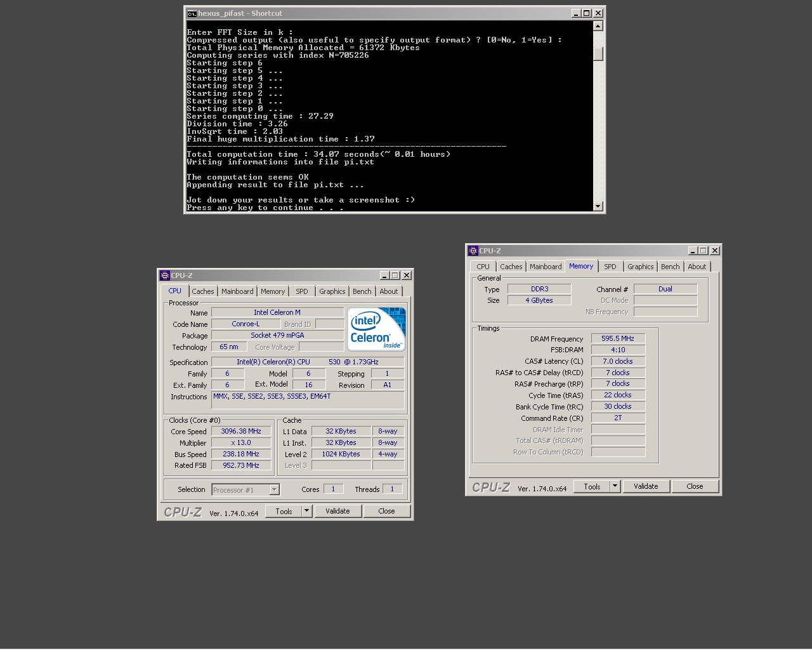Open About tab in left CPU-Z window
812x650 pixels.
tap(389, 291)
